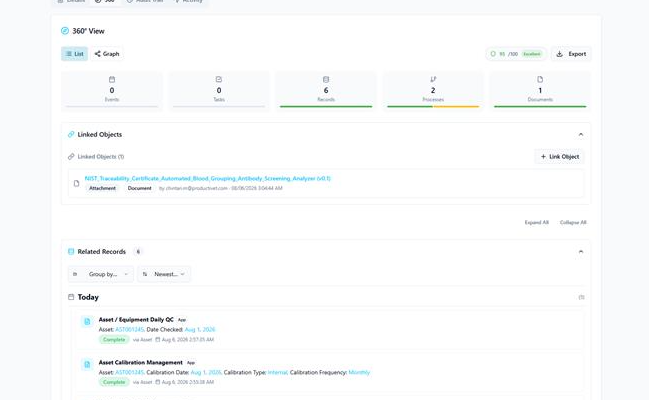649x400 pixels.
Task: Open the NIST Traceability Certificate link
Action: (208, 178)
